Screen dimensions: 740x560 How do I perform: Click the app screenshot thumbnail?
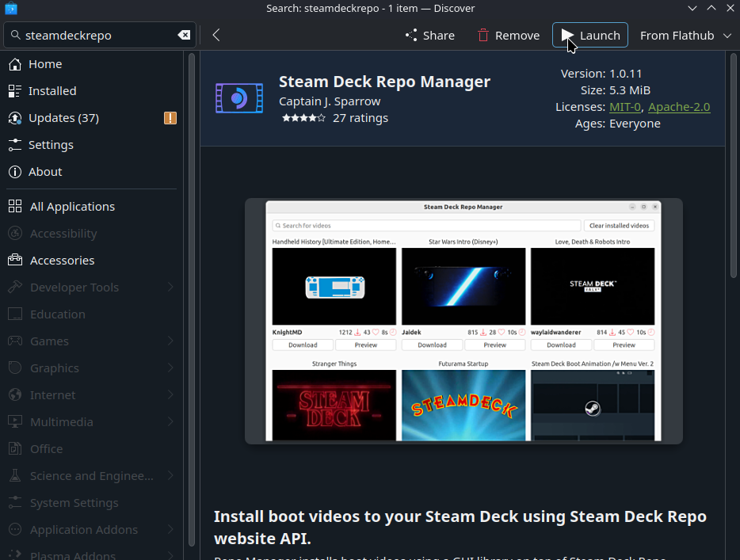pyautogui.click(x=463, y=320)
